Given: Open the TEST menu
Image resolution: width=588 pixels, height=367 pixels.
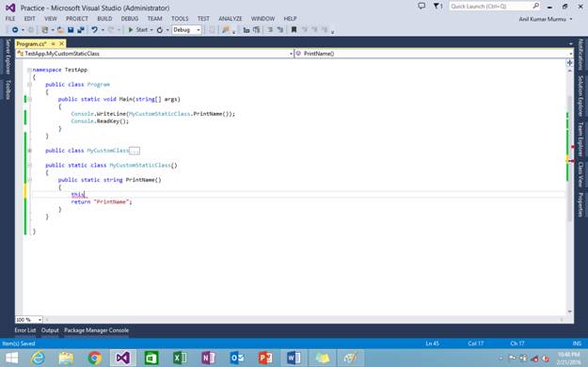Looking at the screenshot, I should (203, 19).
